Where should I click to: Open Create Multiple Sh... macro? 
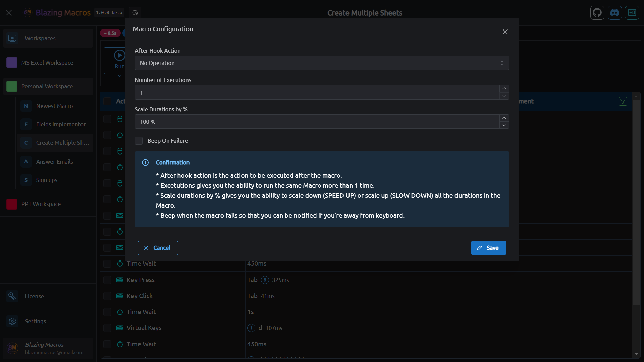point(55,143)
